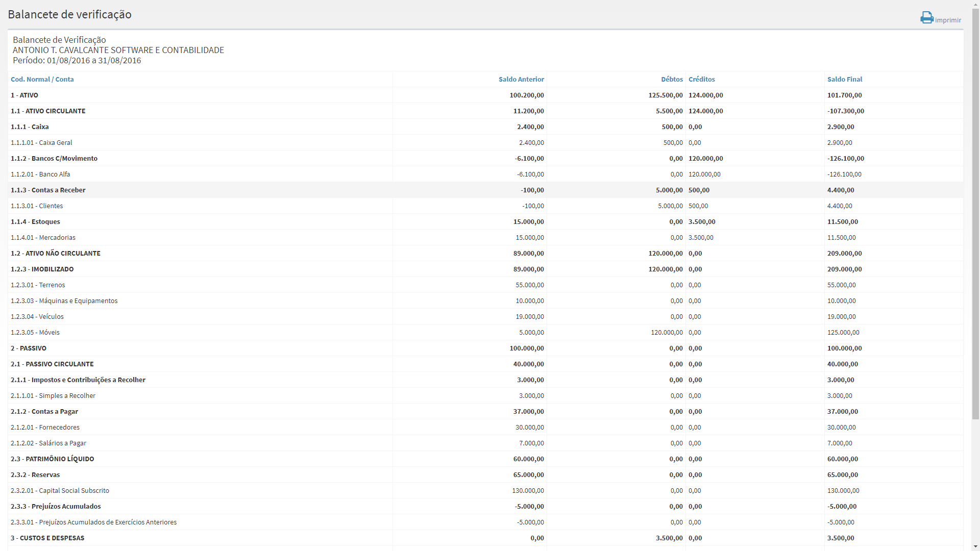Select the '1.1.2 - Bancos C/Movimento' row
Image resolution: width=980 pixels, height=551 pixels.
click(x=485, y=158)
